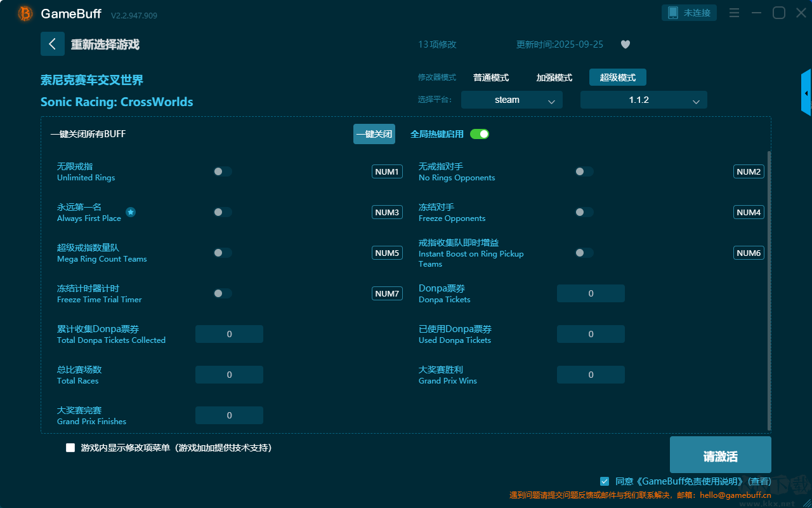Image resolution: width=812 pixels, height=508 pixels.
Task: Open the steam platform dropdown
Action: [512, 100]
